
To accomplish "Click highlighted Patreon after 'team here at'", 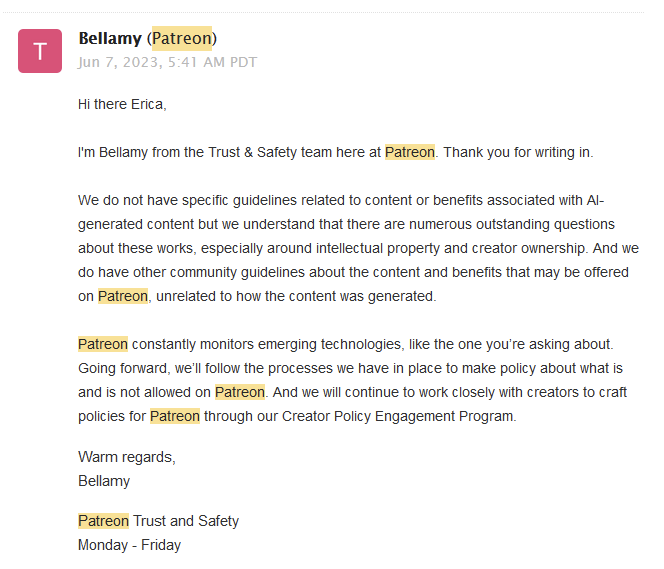I will pyautogui.click(x=409, y=152).
